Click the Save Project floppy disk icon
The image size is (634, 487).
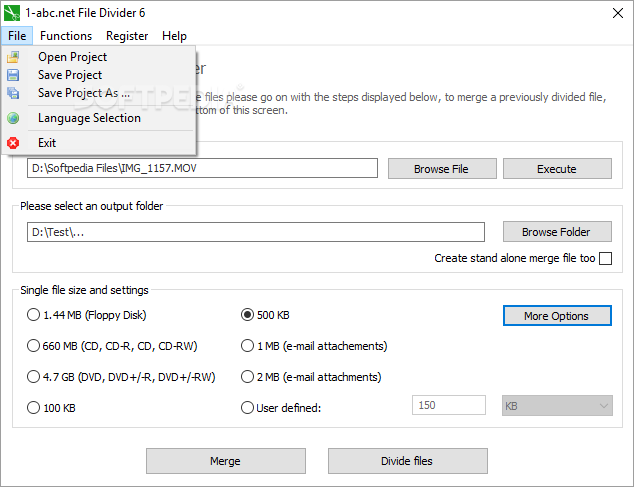tap(13, 75)
